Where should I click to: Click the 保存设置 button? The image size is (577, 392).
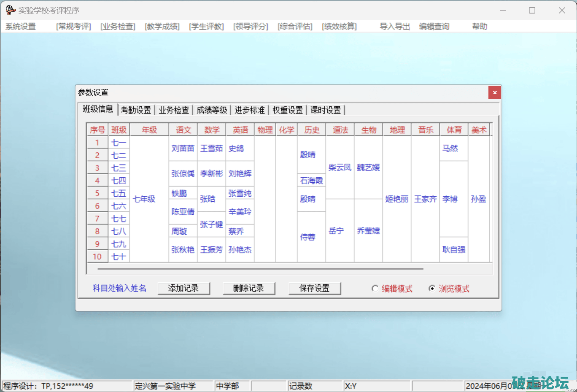point(315,288)
